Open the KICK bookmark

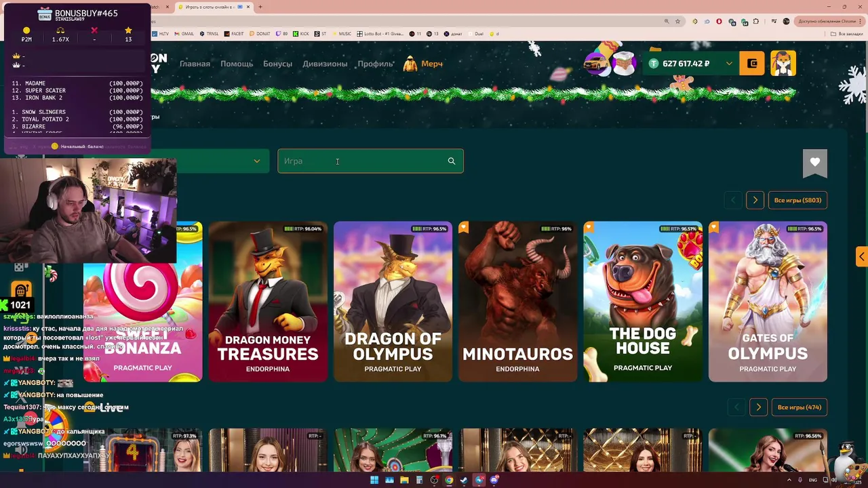click(302, 33)
